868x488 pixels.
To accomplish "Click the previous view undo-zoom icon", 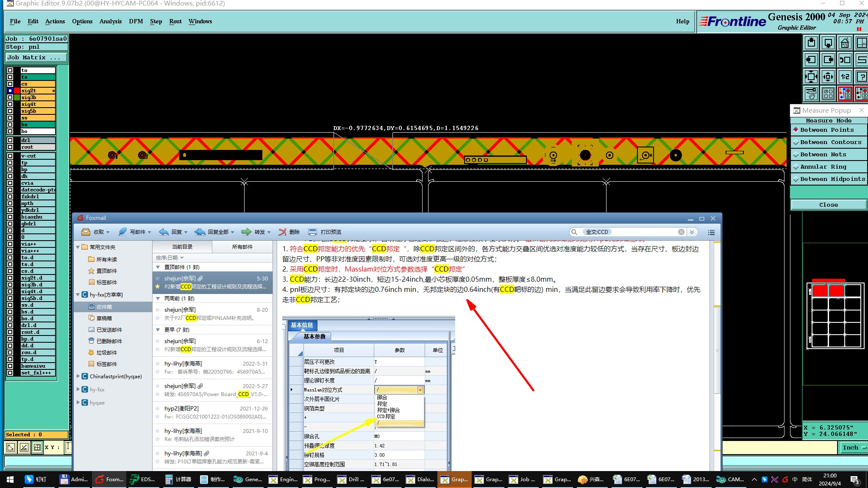I will pos(845,60).
